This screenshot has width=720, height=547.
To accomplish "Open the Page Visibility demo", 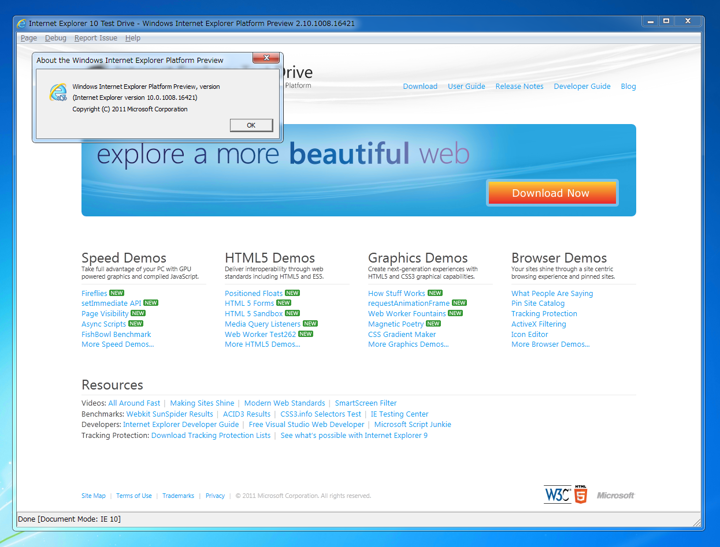I will (105, 314).
